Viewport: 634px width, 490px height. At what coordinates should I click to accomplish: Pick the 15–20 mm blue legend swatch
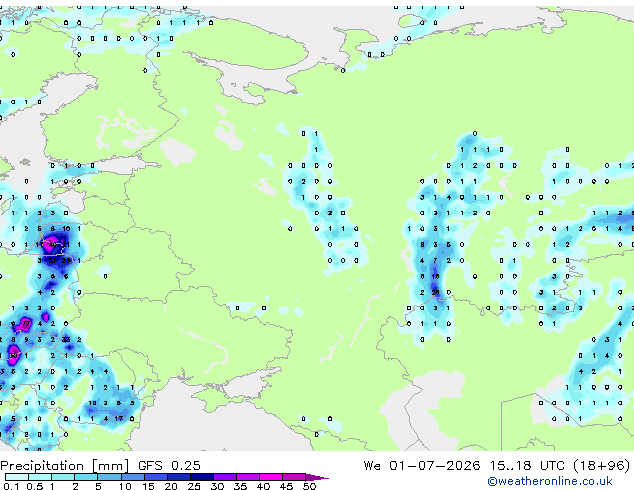click(x=155, y=477)
